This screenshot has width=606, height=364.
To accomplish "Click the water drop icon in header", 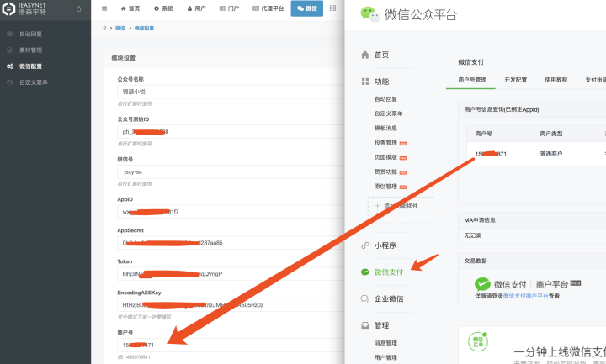I will (79, 8).
